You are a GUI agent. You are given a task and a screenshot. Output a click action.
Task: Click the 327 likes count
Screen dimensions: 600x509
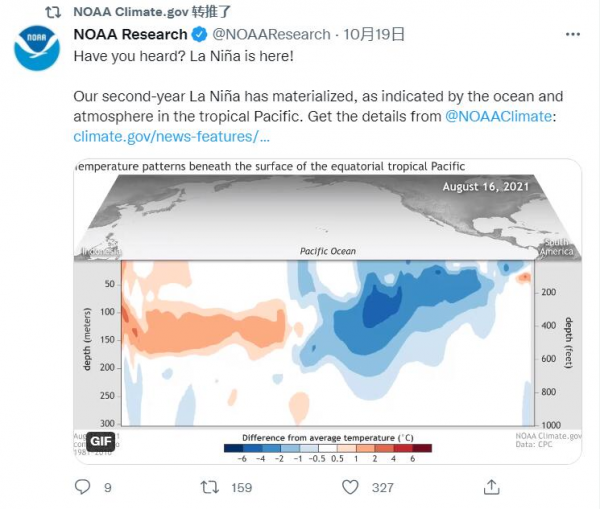(382, 488)
